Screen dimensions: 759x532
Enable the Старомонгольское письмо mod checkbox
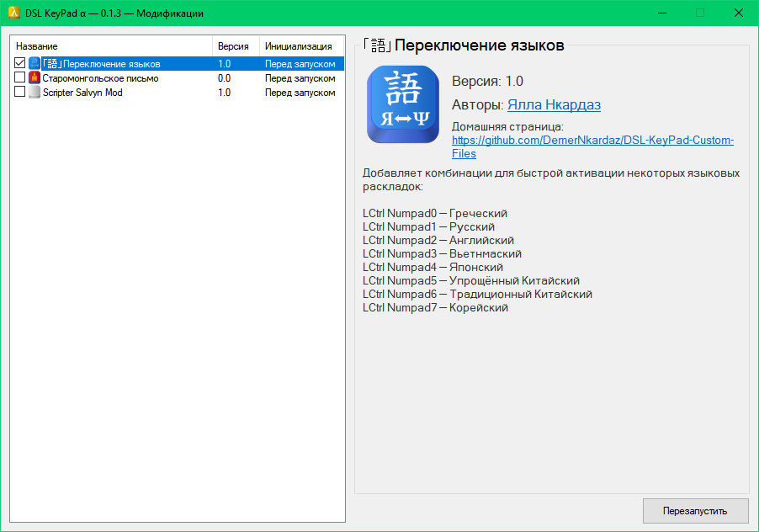[x=20, y=78]
